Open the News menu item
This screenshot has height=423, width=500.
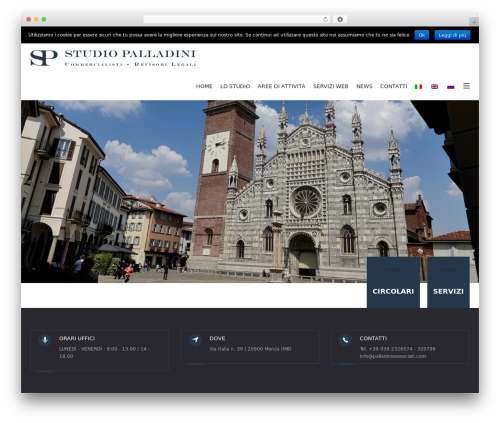point(364,86)
